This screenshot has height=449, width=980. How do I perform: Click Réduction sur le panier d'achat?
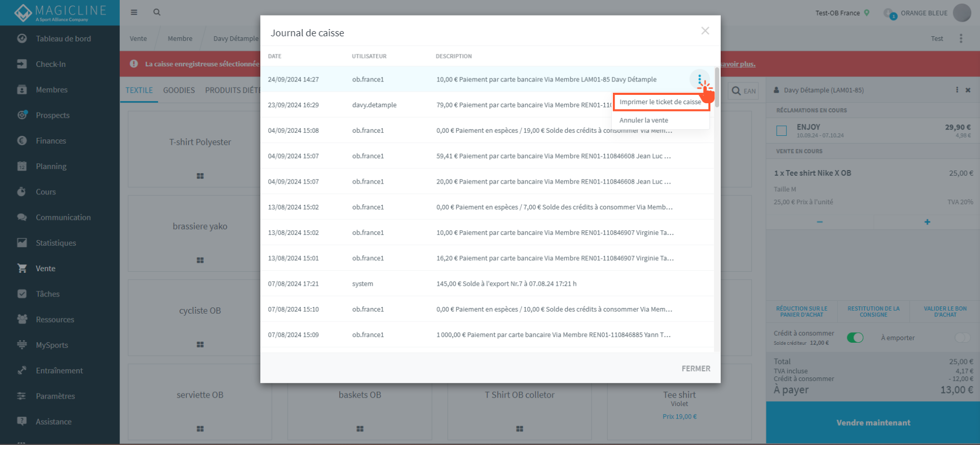(x=802, y=312)
